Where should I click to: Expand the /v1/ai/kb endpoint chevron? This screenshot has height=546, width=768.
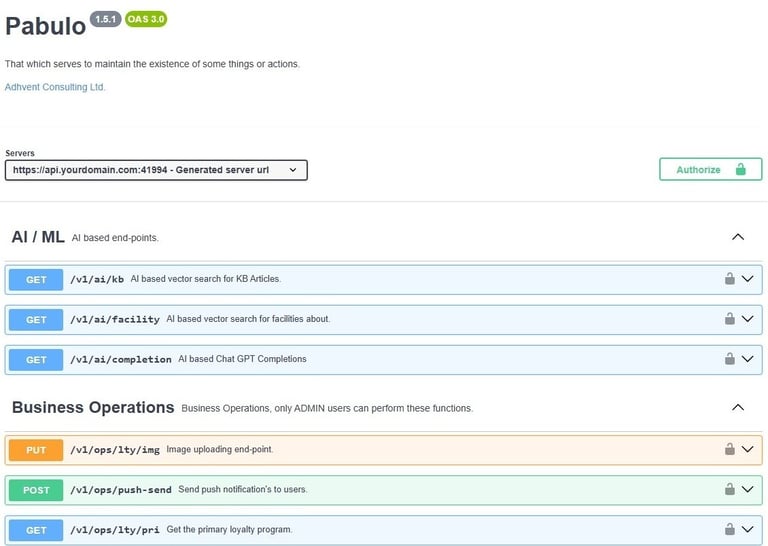(x=747, y=279)
